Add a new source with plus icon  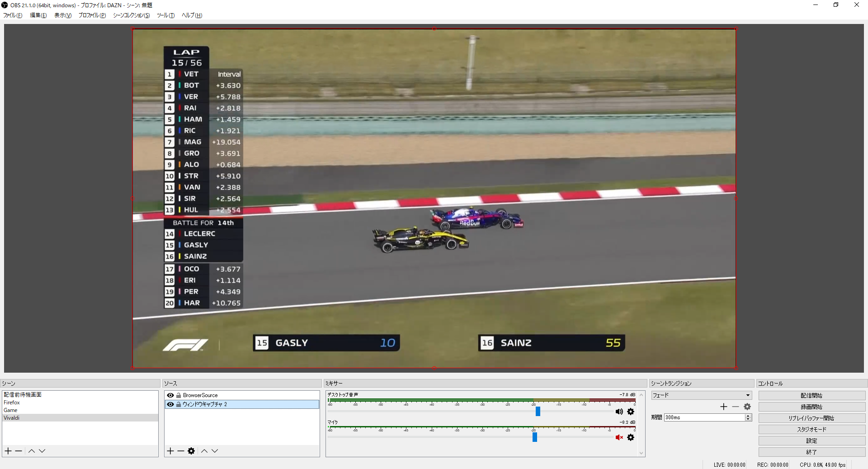pyautogui.click(x=170, y=451)
